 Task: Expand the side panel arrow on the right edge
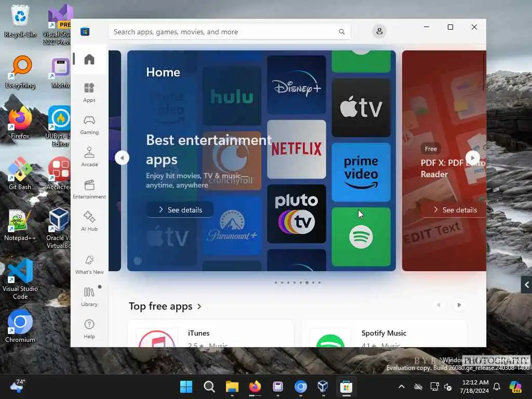pyautogui.click(x=527, y=285)
